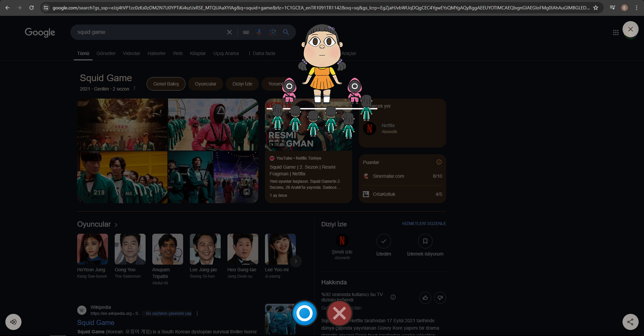Image resolution: width=644 pixels, height=336 pixels.
Task: Open the Wikipedia Squid Game result
Action: 96,323
